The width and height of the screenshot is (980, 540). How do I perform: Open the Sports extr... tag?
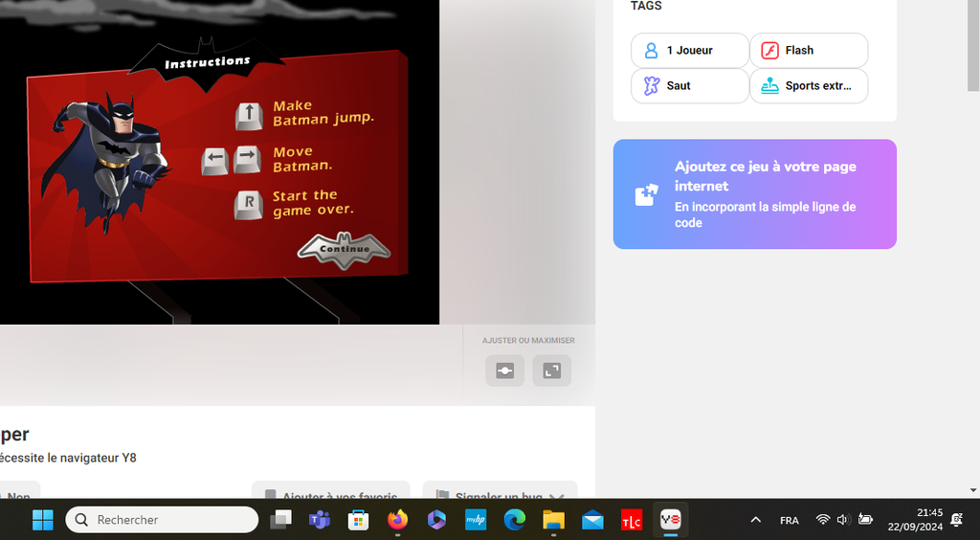pos(809,85)
